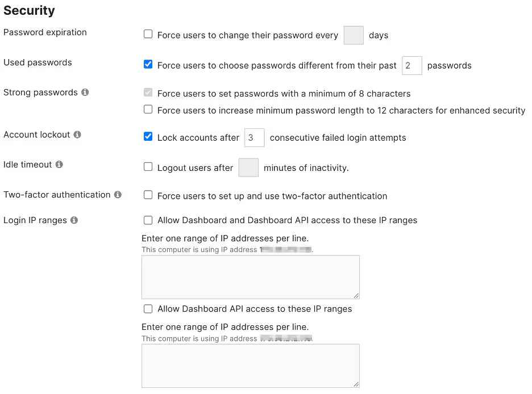
Task: Open the Idle timeout info icon
Action: pos(59,164)
